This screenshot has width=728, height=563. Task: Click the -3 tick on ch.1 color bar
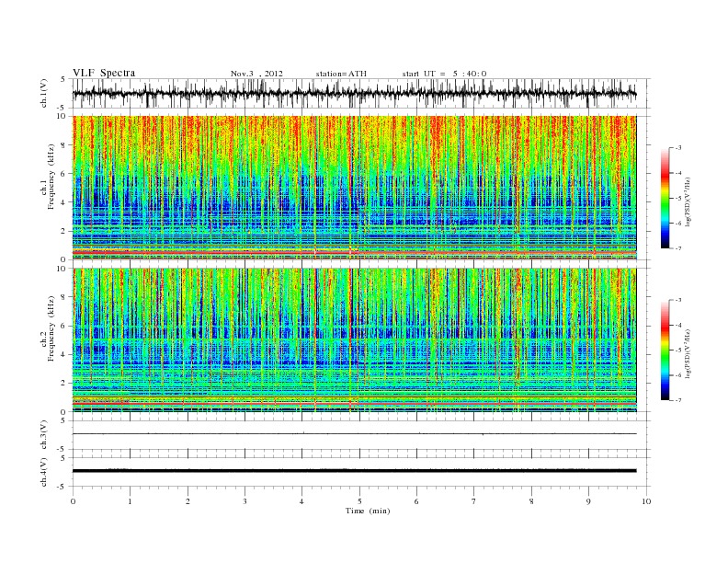678,148
